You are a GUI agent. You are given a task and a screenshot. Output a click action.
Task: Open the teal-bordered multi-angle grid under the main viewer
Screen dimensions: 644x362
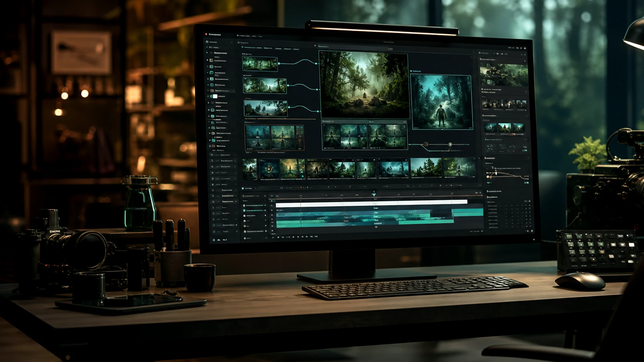pos(364,136)
